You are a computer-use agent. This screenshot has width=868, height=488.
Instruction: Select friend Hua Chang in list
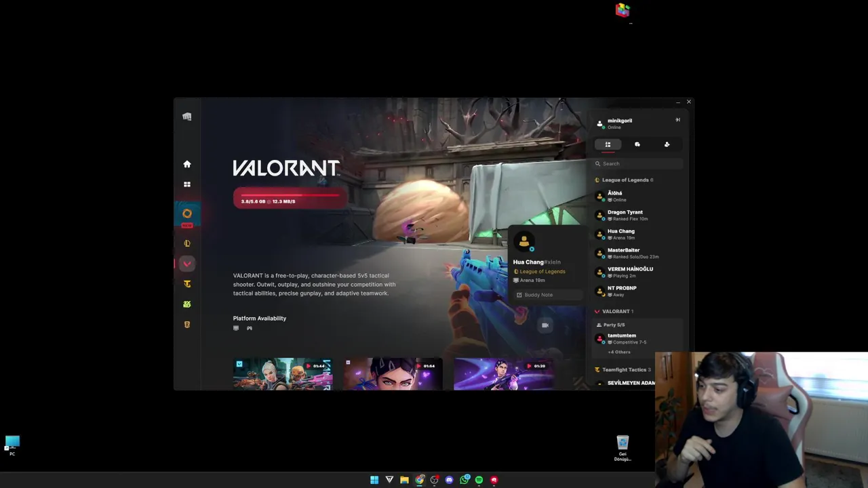click(x=637, y=234)
